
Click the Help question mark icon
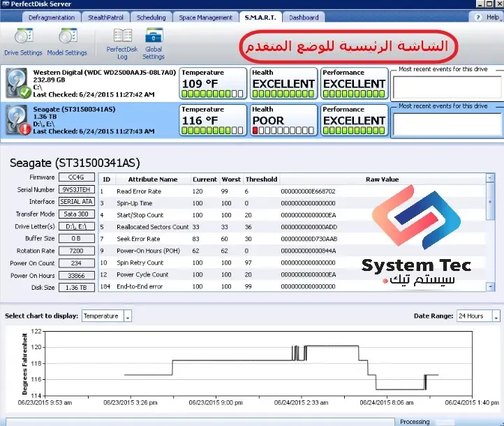[478, 17]
